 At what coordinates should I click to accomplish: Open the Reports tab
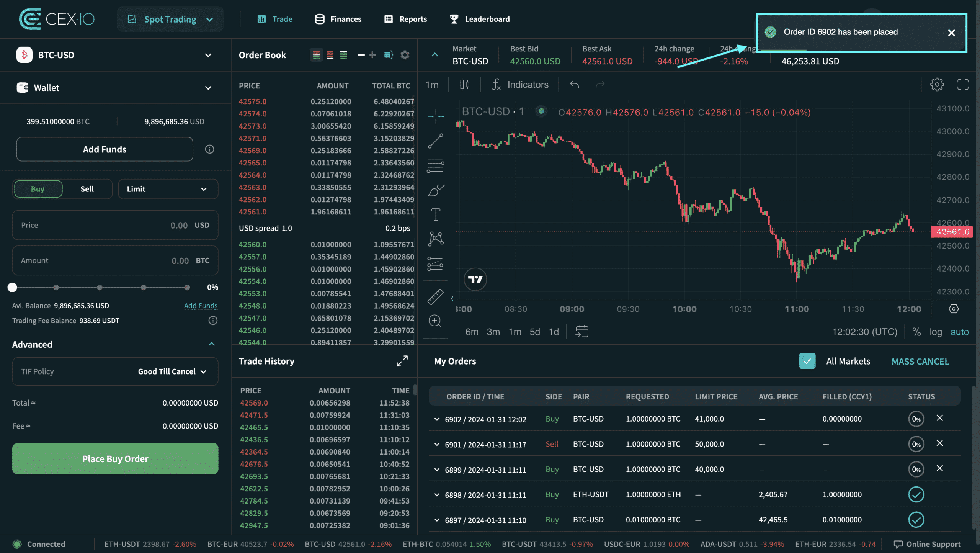point(405,19)
